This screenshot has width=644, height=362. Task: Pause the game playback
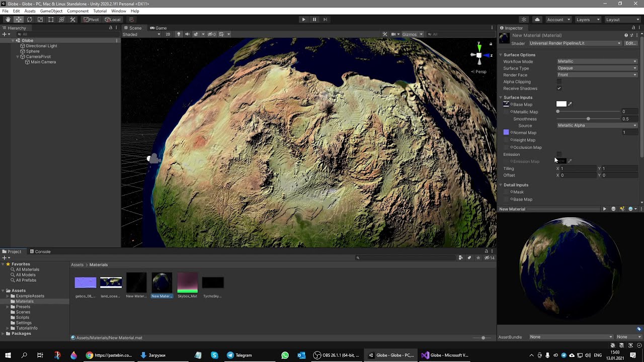pos(314,20)
